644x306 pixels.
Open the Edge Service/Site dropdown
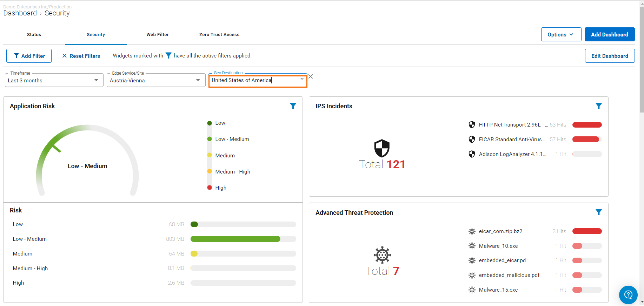point(156,80)
